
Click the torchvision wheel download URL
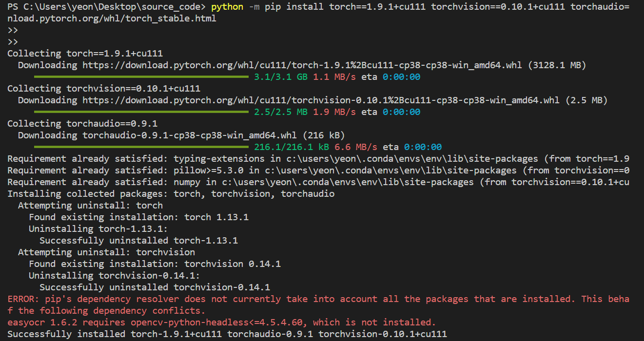tap(321, 100)
